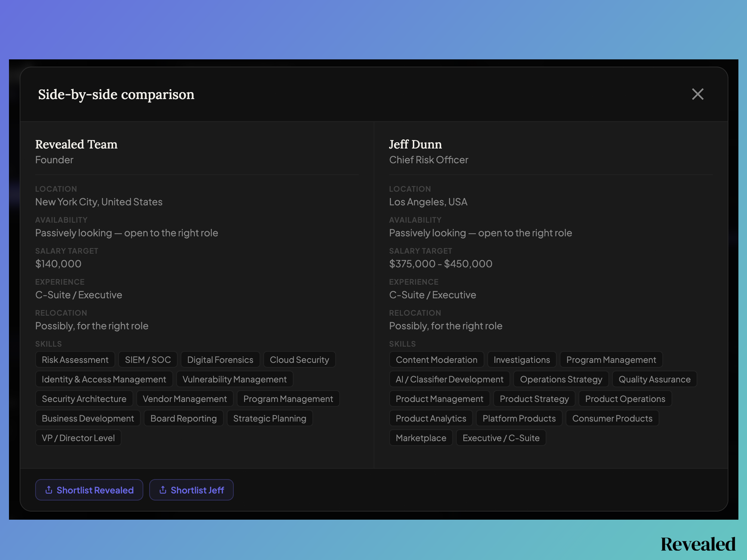Click Los Angeles, USA location
The image size is (747, 560).
click(x=428, y=202)
